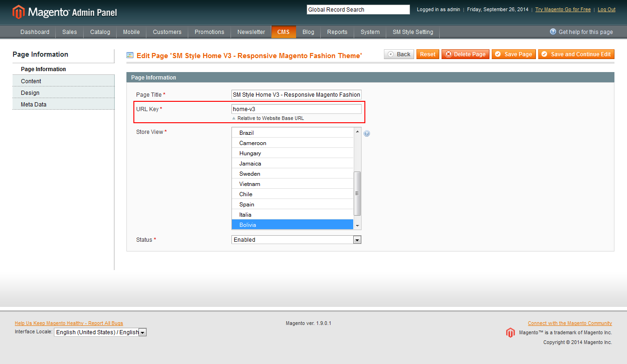Screen dimensions: 627x364
Task: Select Italia in Store View list
Action: [x=293, y=215]
